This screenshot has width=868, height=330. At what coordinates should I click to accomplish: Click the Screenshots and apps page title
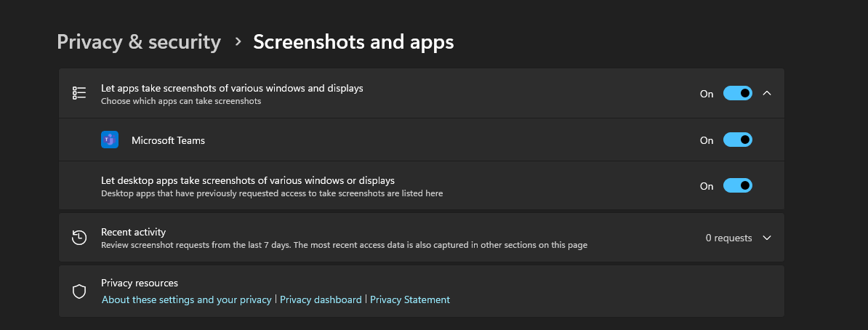(x=353, y=42)
